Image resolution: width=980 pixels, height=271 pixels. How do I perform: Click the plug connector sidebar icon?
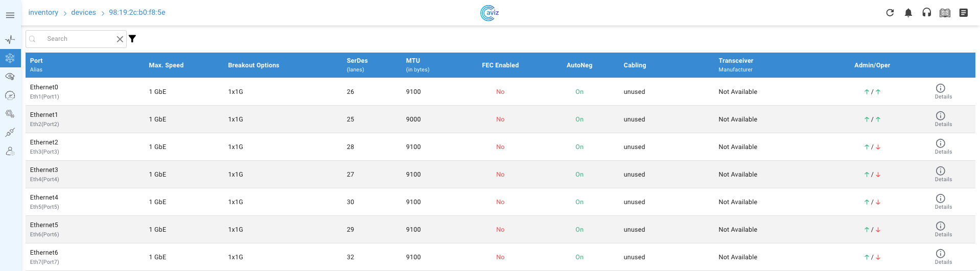coord(10,133)
